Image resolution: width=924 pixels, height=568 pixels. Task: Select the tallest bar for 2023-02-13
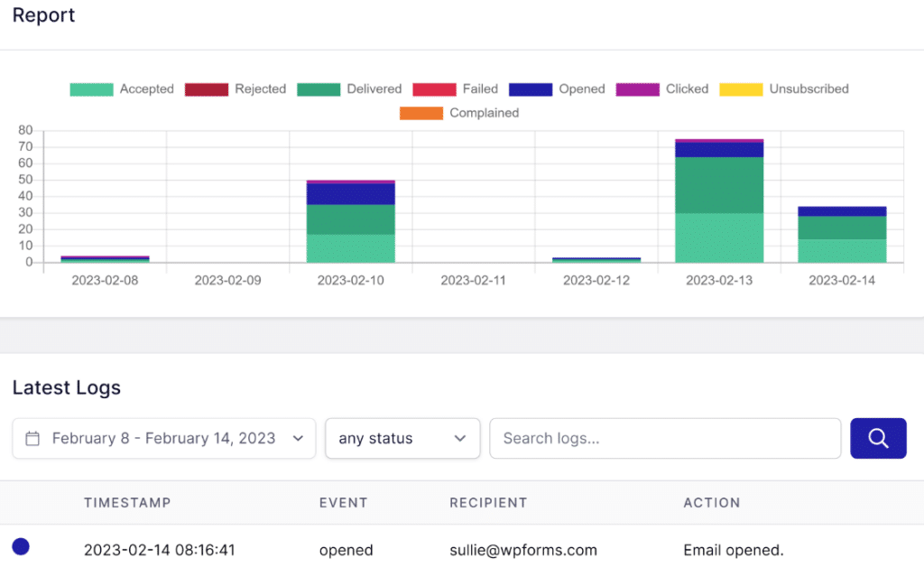[718, 199]
